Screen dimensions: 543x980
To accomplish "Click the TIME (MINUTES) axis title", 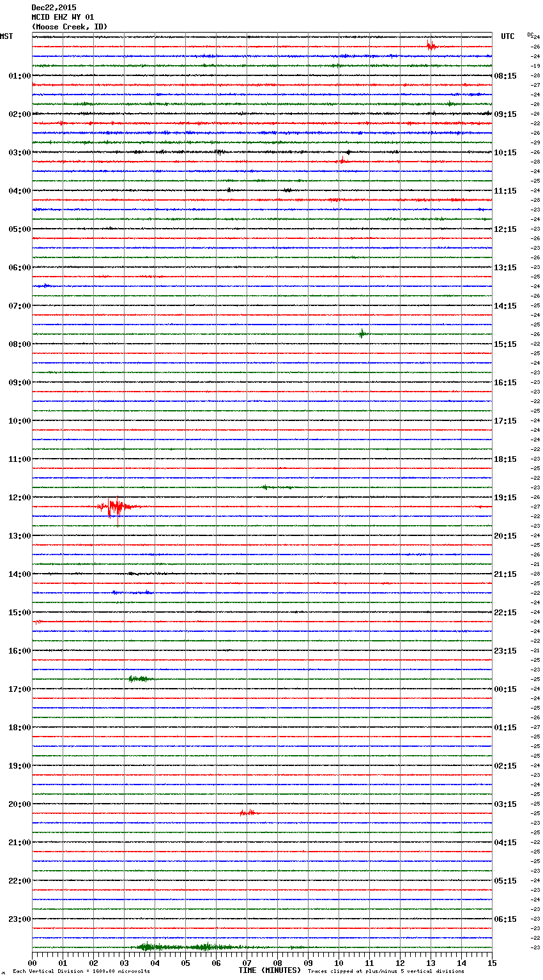I will tap(270, 970).
